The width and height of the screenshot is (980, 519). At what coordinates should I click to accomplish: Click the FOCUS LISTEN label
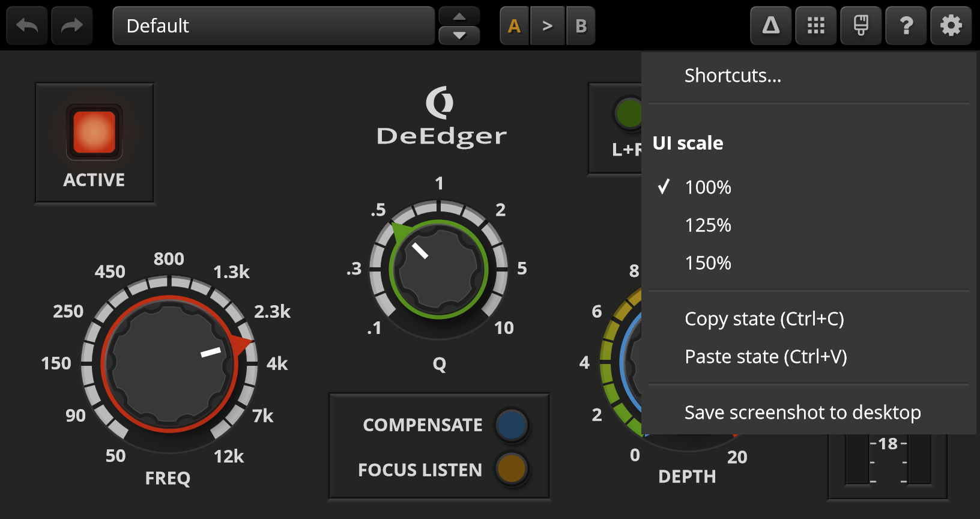pos(420,470)
